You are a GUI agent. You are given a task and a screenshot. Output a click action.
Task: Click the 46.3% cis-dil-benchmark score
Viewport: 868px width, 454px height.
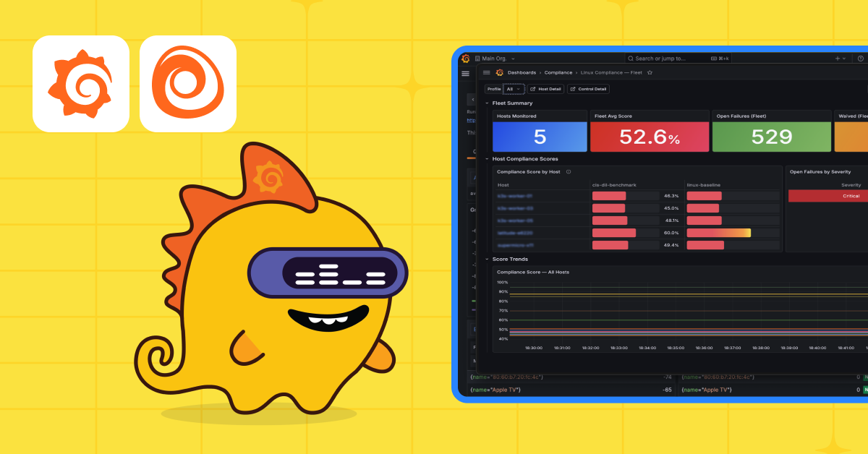click(x=671, y=196)
